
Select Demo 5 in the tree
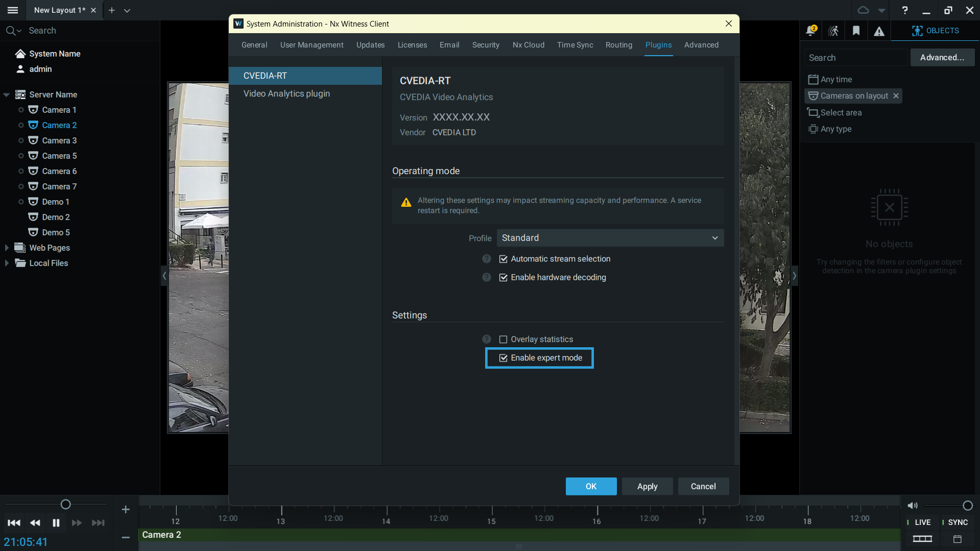(x=56, y=232)
